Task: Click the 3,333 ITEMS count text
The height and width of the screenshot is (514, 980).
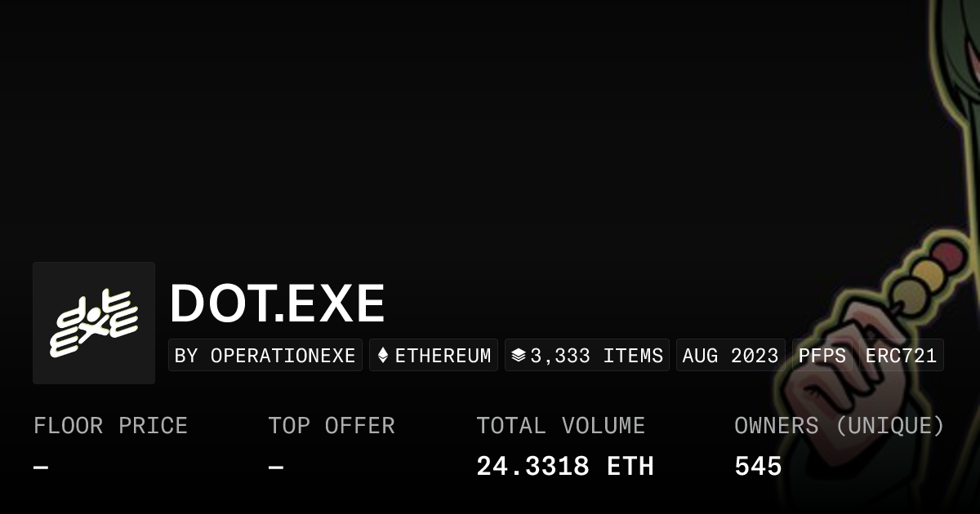Action: tap(596, 356)
